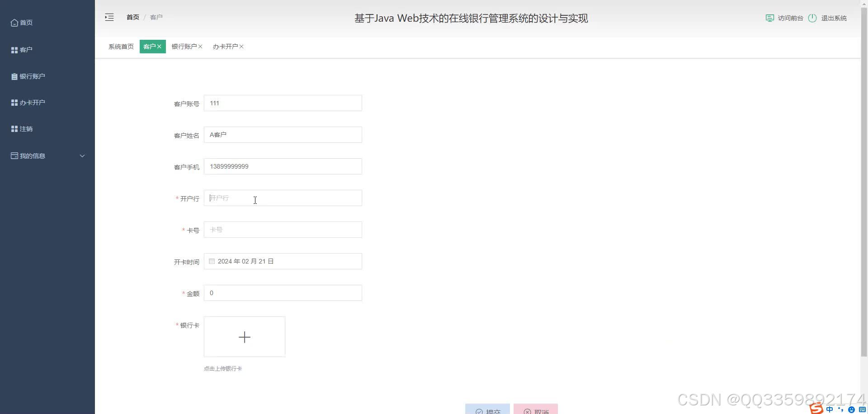
Task: Close the 办卡开户 tab
Action: [241, 47]
